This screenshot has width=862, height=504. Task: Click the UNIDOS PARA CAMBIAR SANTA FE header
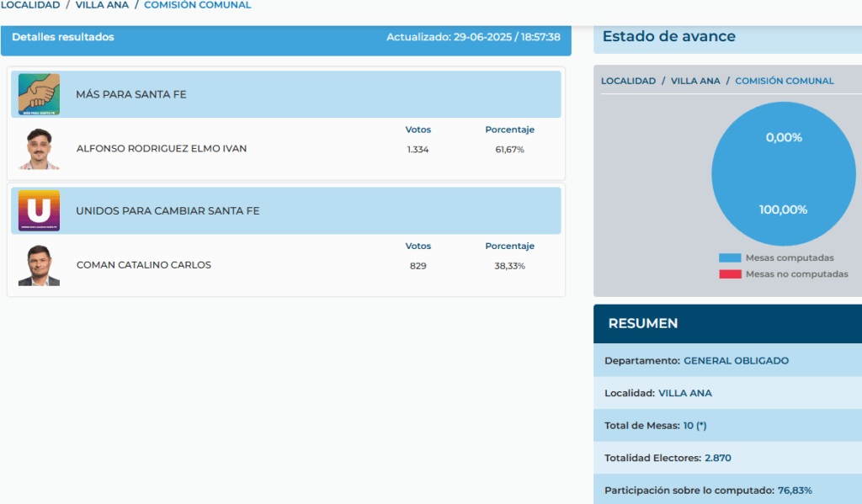(168, 210)
